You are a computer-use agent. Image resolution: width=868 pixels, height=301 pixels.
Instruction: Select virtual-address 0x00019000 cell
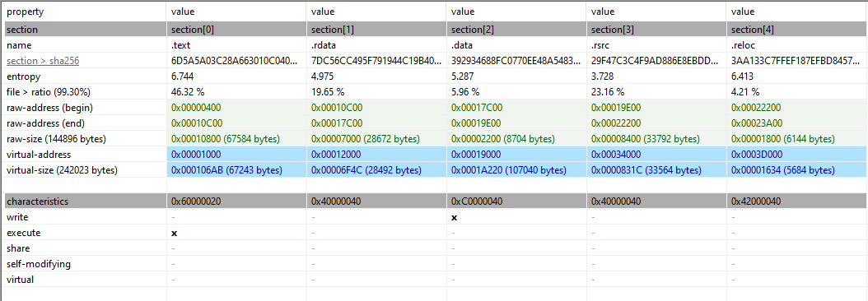pyautogui.click(x=516, y=155)
